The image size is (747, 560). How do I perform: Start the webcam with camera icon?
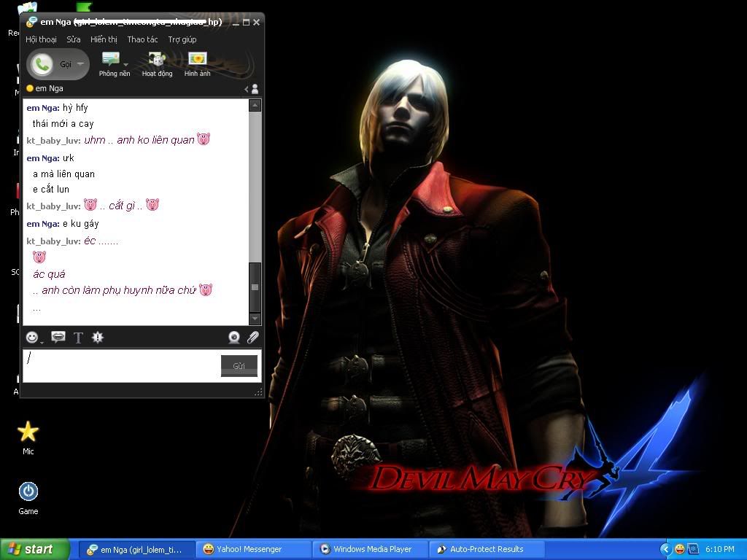tap(234, 338)
